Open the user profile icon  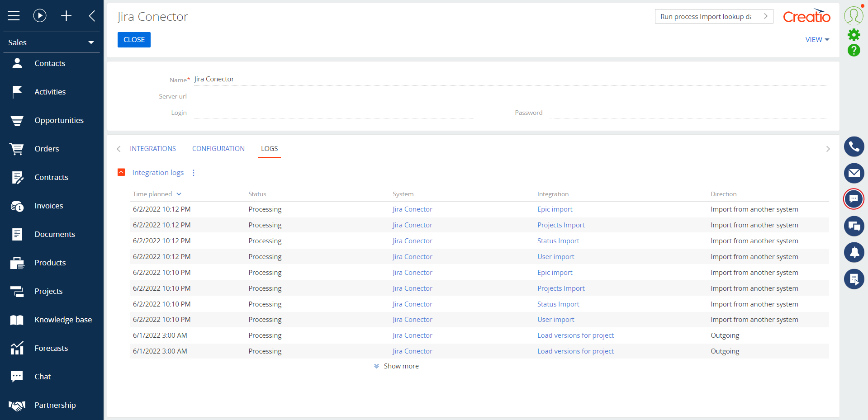click(854, 15)
